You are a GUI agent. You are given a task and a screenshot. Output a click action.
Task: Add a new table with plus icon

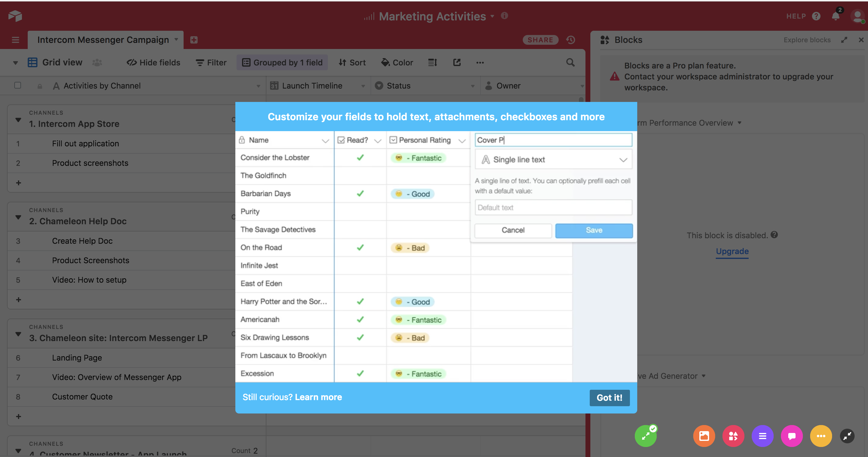click(x=194, y=40)
